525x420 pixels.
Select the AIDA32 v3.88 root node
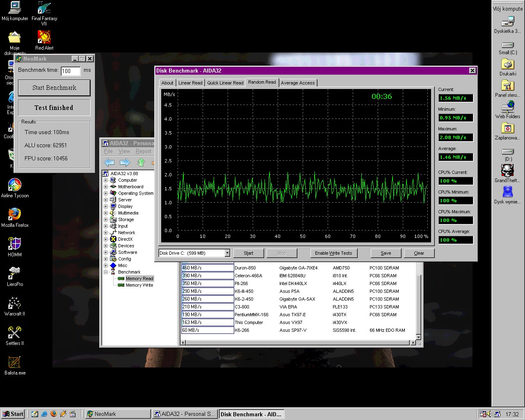tap(124, 173)
